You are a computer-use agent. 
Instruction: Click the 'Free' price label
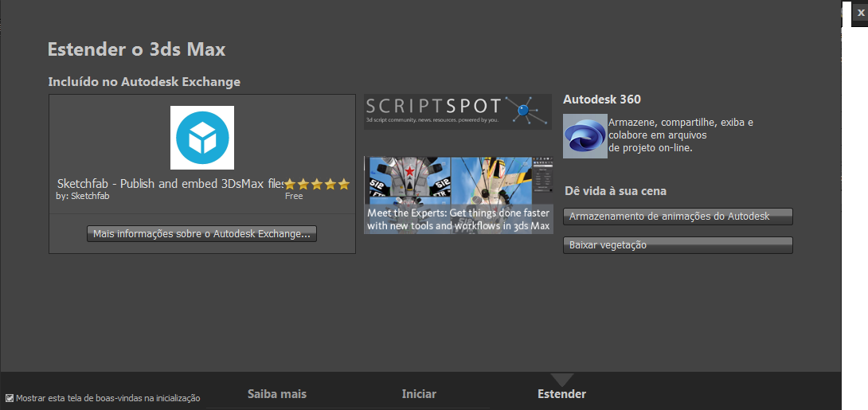(294, 196)
